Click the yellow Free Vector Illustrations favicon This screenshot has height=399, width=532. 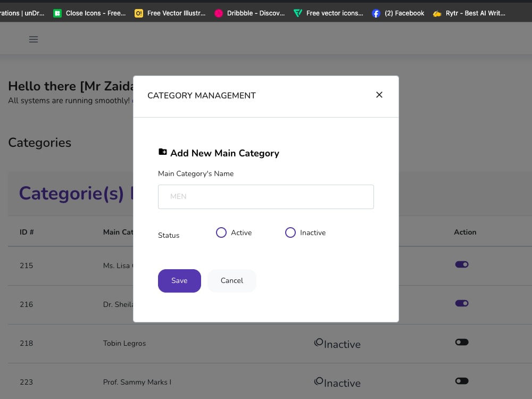139,13
